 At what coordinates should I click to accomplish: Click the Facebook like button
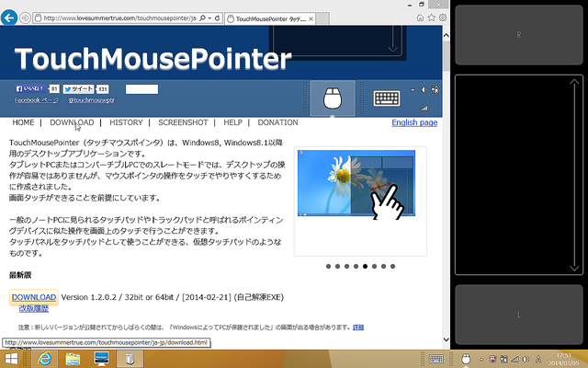(31, 89)
